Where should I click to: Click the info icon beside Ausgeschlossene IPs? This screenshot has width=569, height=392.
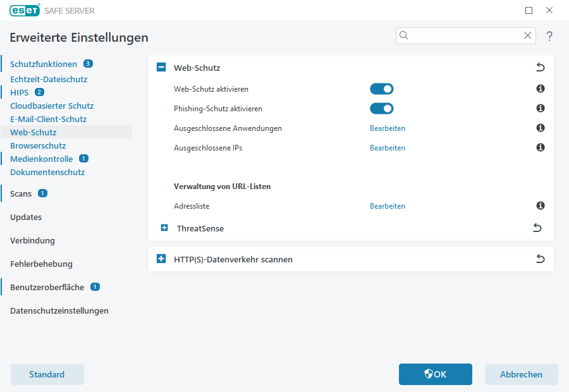[x=540, y=147]
